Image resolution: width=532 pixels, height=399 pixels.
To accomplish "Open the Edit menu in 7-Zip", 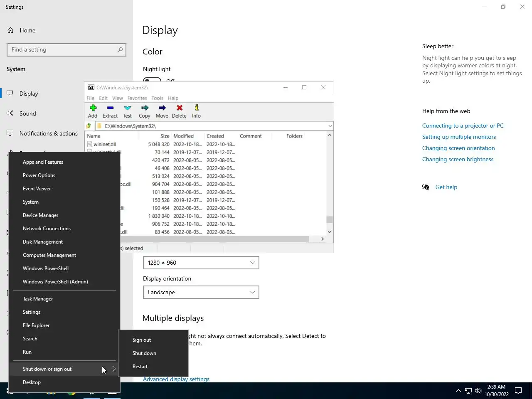I will point(103,98).
